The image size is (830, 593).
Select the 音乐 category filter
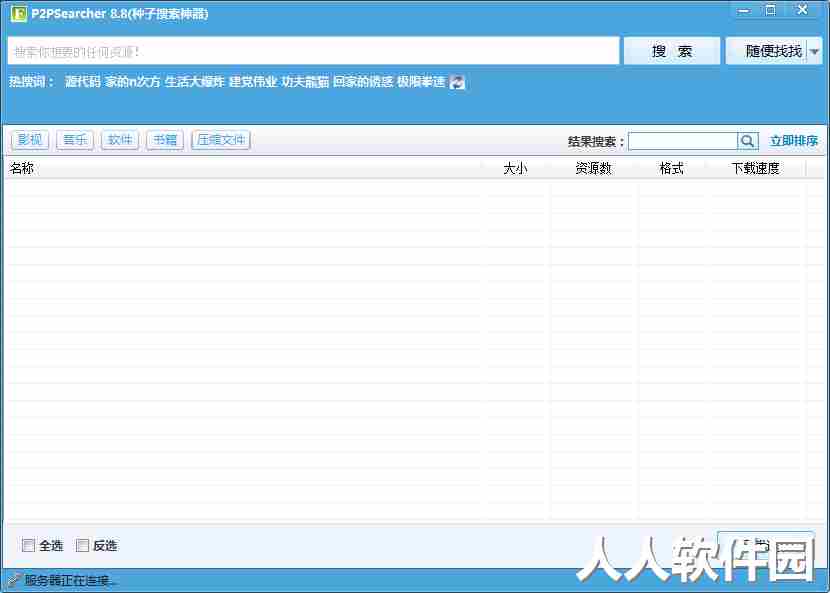click(x=75, y=140)
